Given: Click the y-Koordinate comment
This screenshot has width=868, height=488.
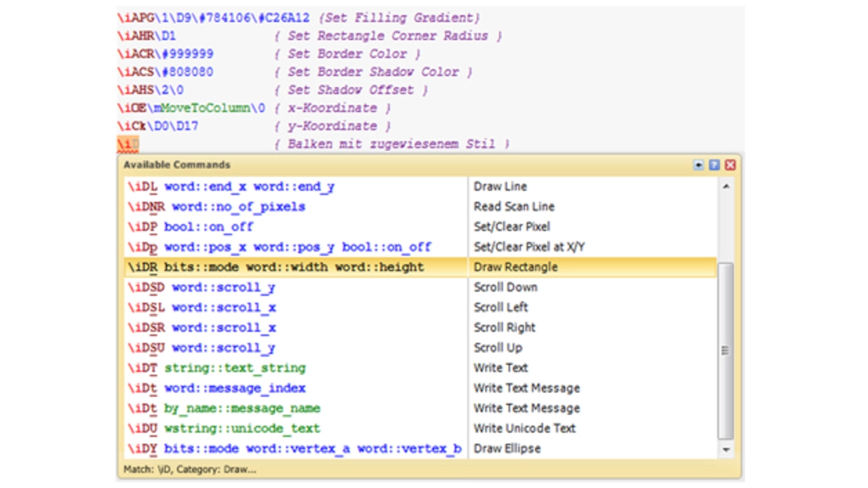Looking at the screenshot, I should coord(333,126).
